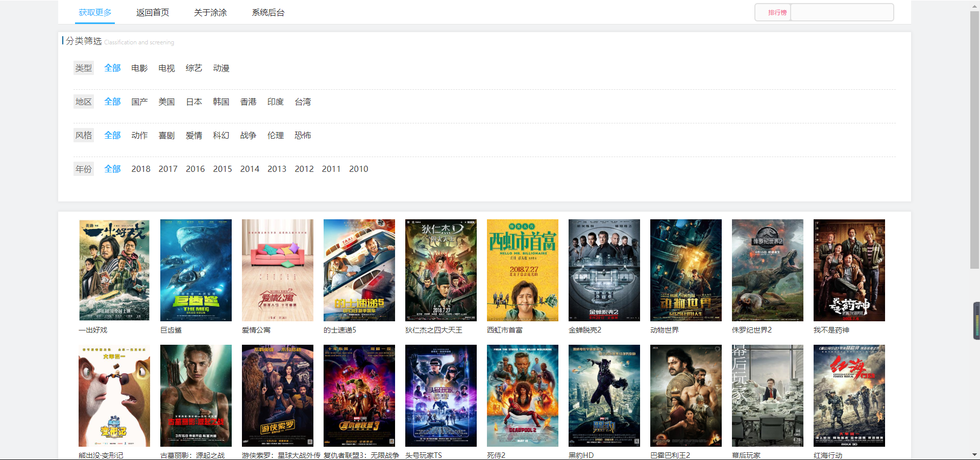The height and width of the screenshot is (460, 980).
Task: Filter style by 喜剧
Action: 166,135
